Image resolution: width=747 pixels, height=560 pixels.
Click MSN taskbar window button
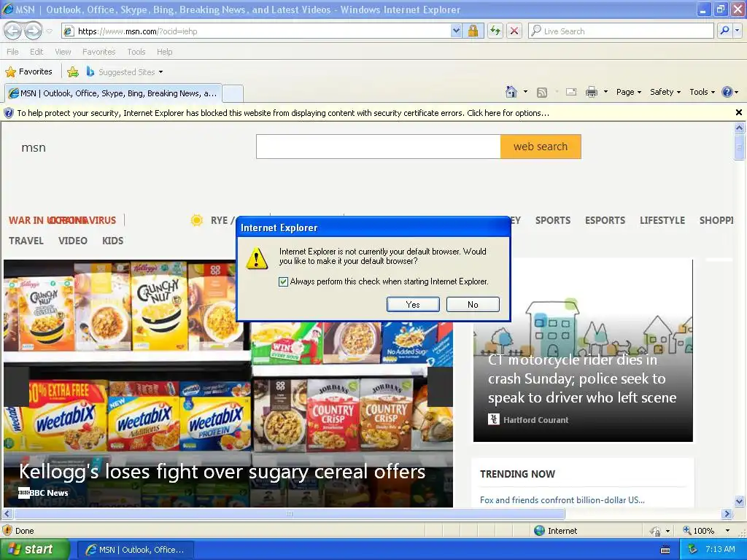pos(135,550)
